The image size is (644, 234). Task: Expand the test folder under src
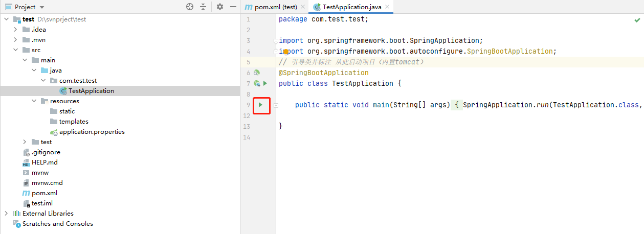pyautogui.click(x=25, y=142)
